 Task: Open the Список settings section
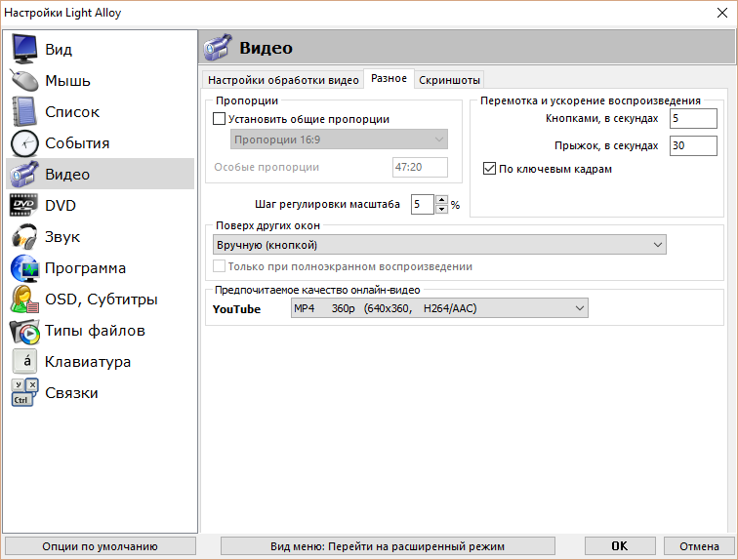click(100, 111)
